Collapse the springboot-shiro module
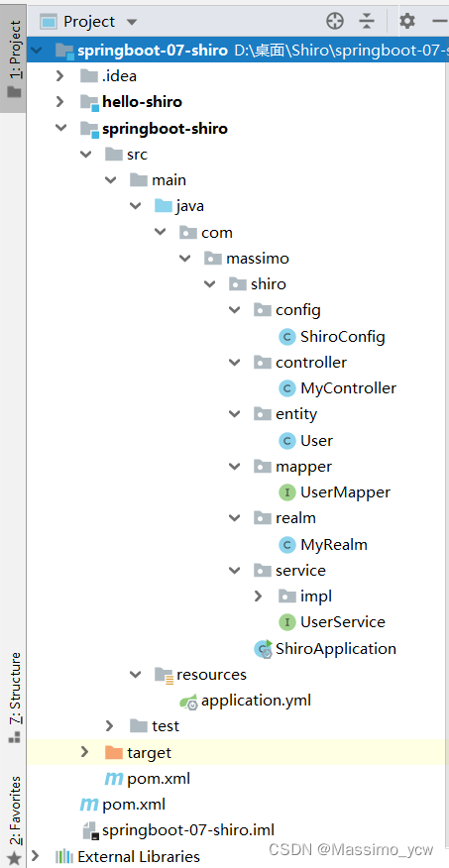Viewport: 449px width, 868px height. coord(59,128)
